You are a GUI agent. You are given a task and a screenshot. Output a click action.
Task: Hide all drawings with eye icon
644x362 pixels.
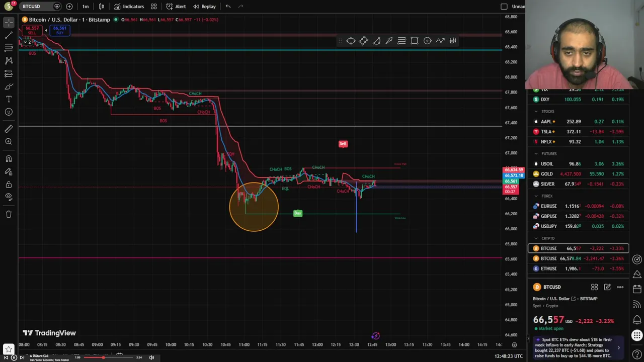pos(9,198)
